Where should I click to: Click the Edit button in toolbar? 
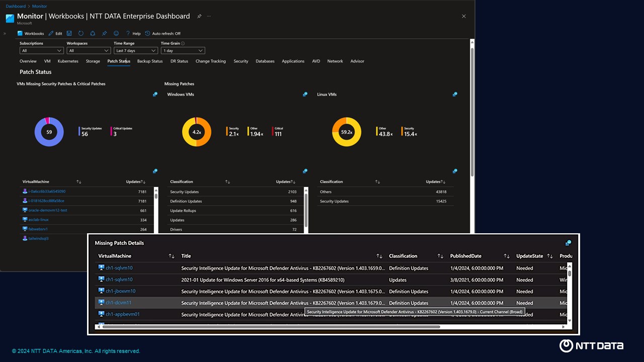(55, 34)
